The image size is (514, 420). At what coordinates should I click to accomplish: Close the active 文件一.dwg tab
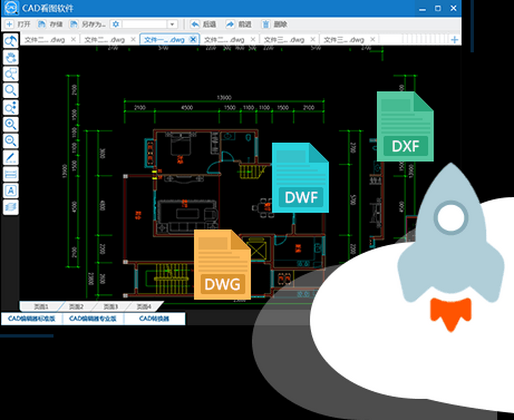coord(193,39)
